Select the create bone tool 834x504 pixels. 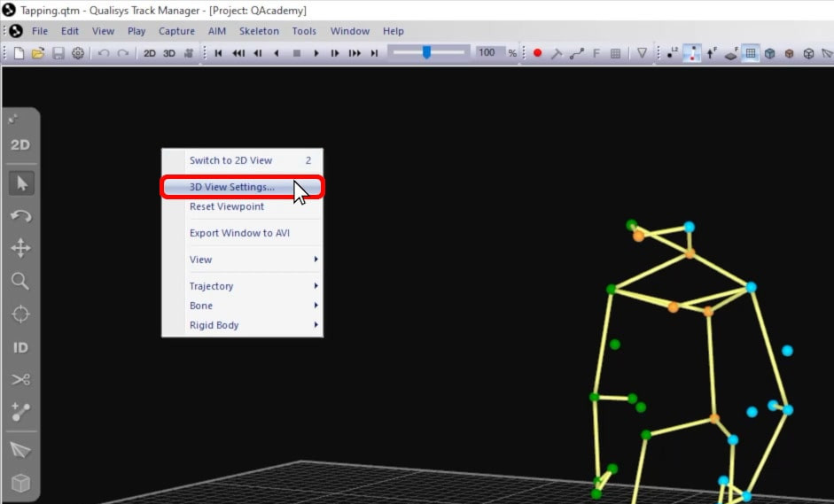tap(20, 412)
